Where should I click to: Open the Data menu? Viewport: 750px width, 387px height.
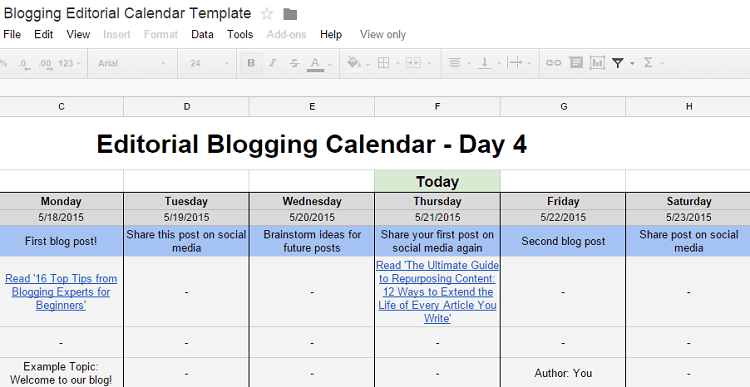(202, 34)
